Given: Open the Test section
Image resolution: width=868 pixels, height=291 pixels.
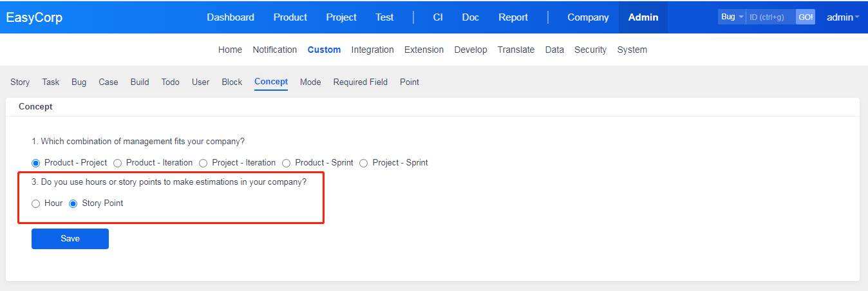Looking at the screenshot, I should [384, 17].
